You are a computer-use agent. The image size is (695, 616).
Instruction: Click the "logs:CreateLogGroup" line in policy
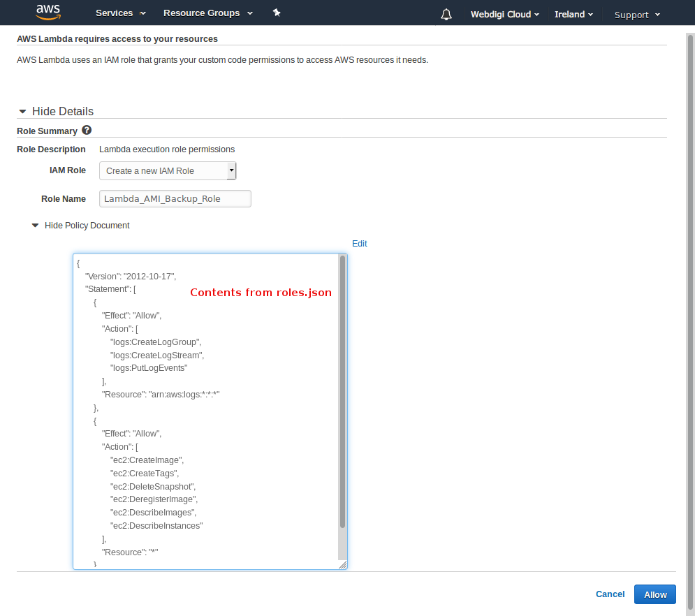(x=156, y=342)
